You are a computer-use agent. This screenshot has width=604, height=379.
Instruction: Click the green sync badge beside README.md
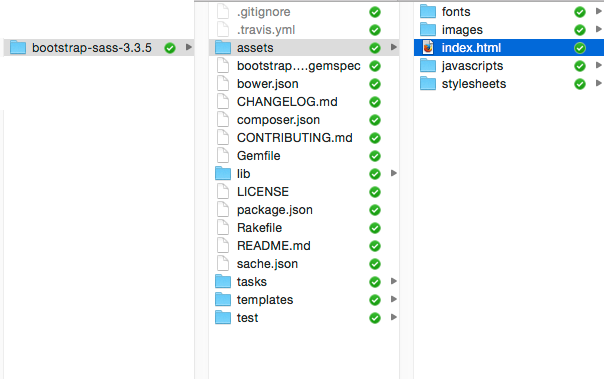[x=375, y=246]
